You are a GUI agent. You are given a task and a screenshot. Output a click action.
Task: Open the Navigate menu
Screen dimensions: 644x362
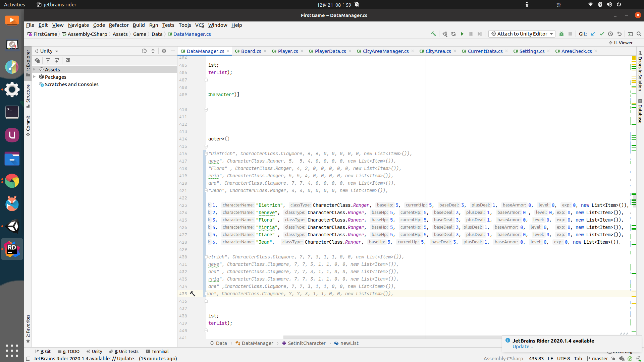[78, 25]
